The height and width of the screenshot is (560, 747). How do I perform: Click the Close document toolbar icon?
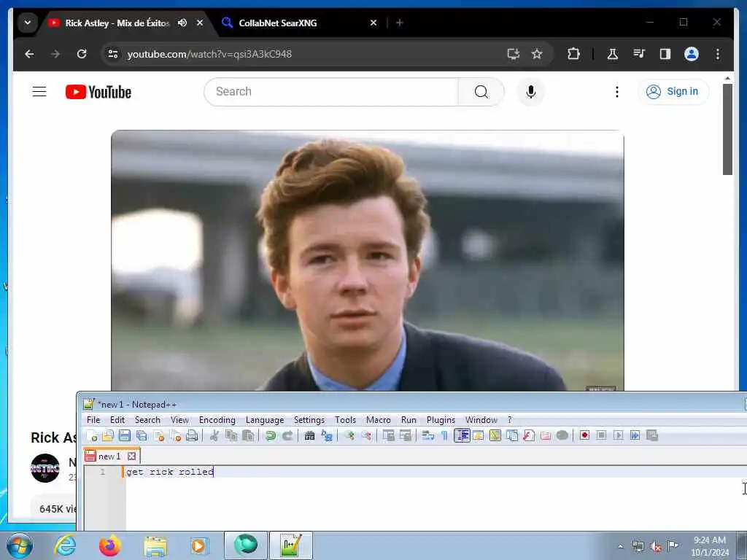(x=158, y=436)
